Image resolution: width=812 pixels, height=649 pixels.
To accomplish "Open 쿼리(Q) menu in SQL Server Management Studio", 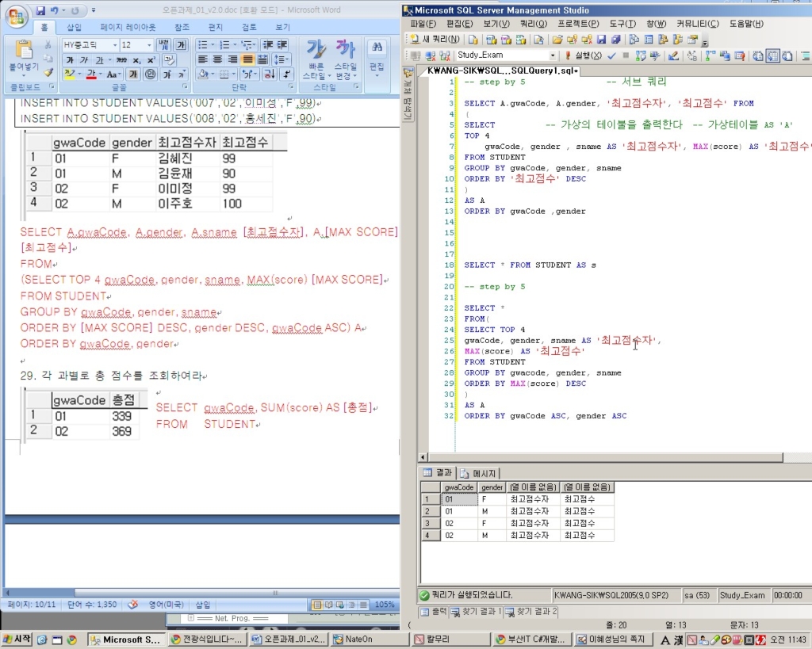I will pyautogui.click(x=534, y=24).
